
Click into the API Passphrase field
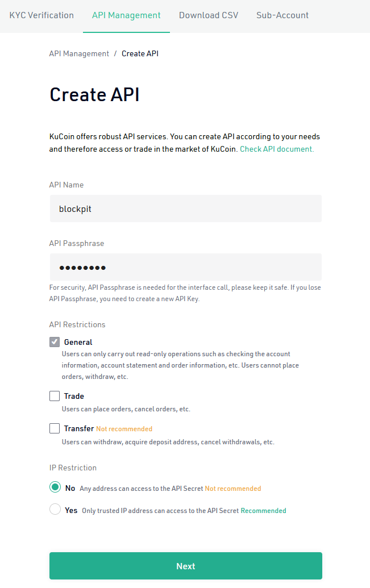186,267
